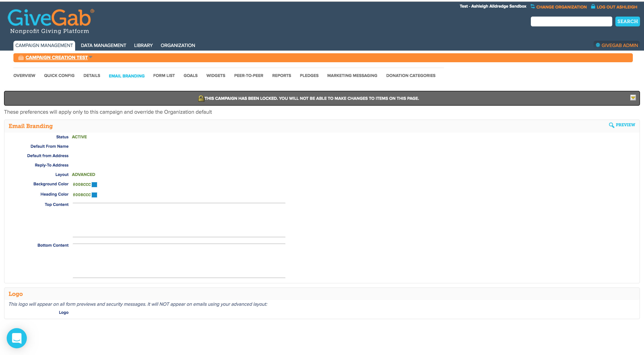Click the GiveGab logo
Viewport: 644px width, 355px height.
51,21
